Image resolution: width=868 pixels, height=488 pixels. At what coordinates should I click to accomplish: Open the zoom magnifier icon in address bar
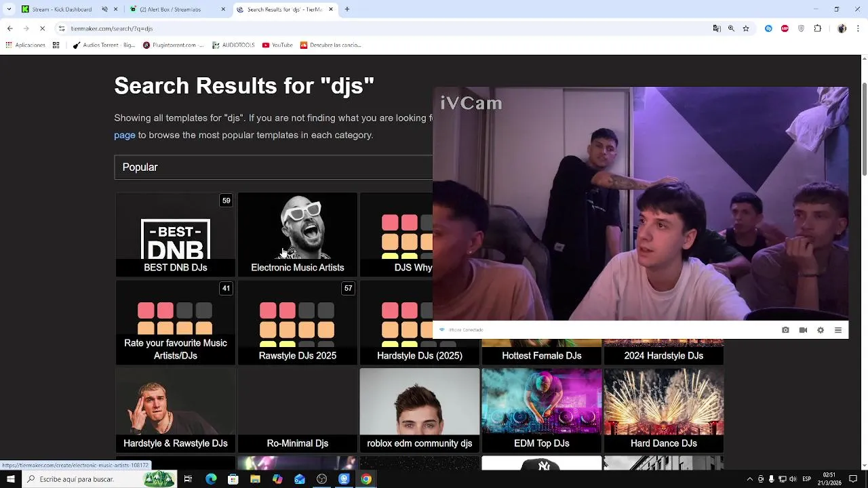[x=731, y=28]
